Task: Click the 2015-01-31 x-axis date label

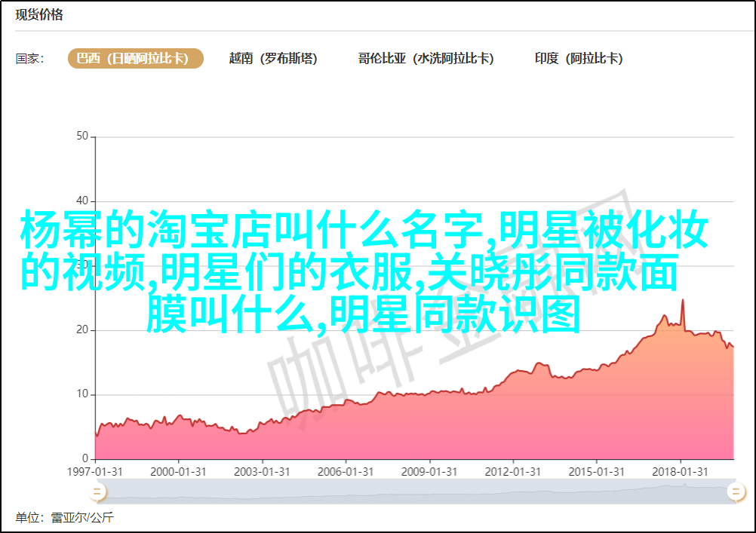Action: tap(598, 472)
